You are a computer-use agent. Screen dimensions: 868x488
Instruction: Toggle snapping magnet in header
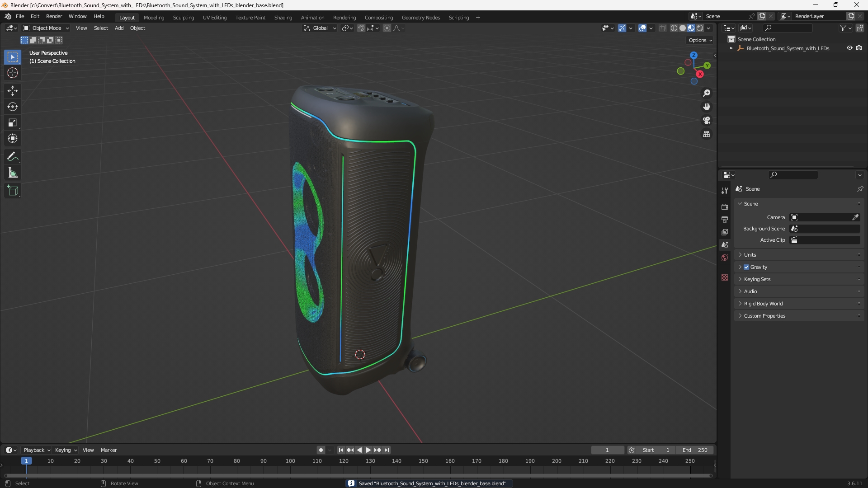361,28
